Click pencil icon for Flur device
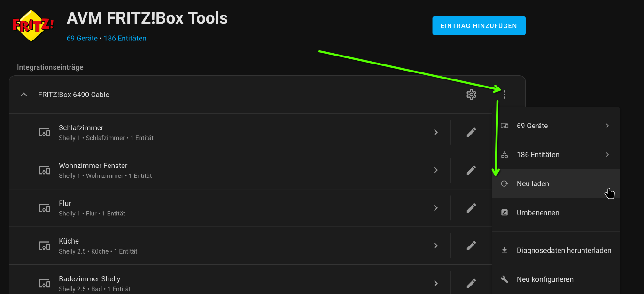This screenshot has width=644, height=294. [471, 207]
